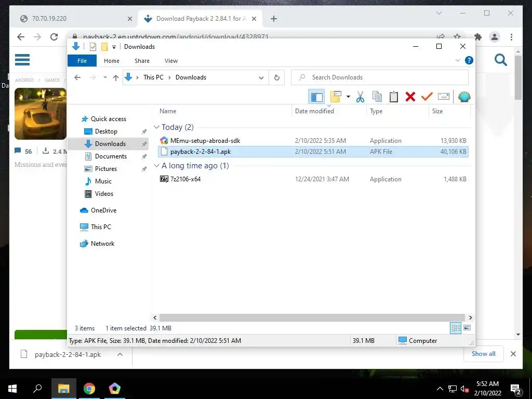
Task: Click the Rename toolbar icon
Action: point(444,97)
